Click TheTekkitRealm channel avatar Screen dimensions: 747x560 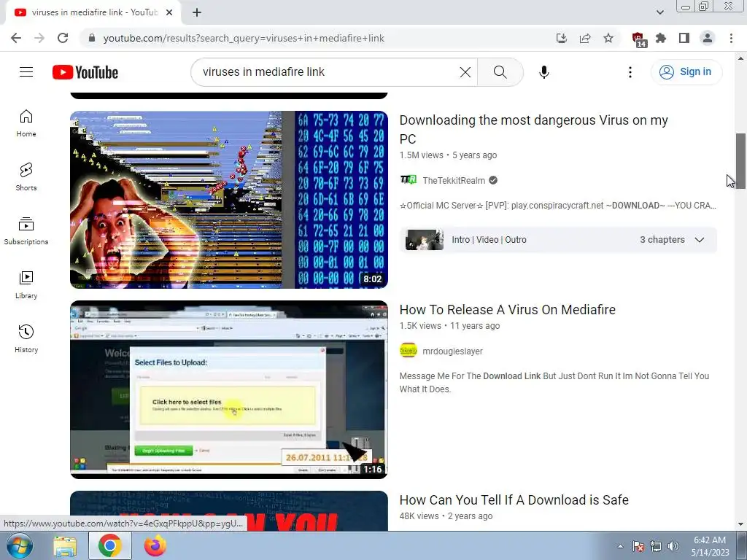(409, 180)
